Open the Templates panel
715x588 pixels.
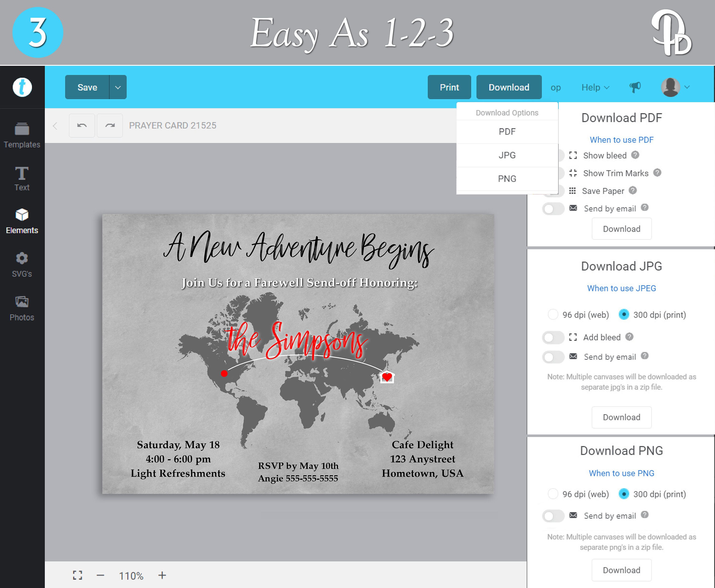22,135
